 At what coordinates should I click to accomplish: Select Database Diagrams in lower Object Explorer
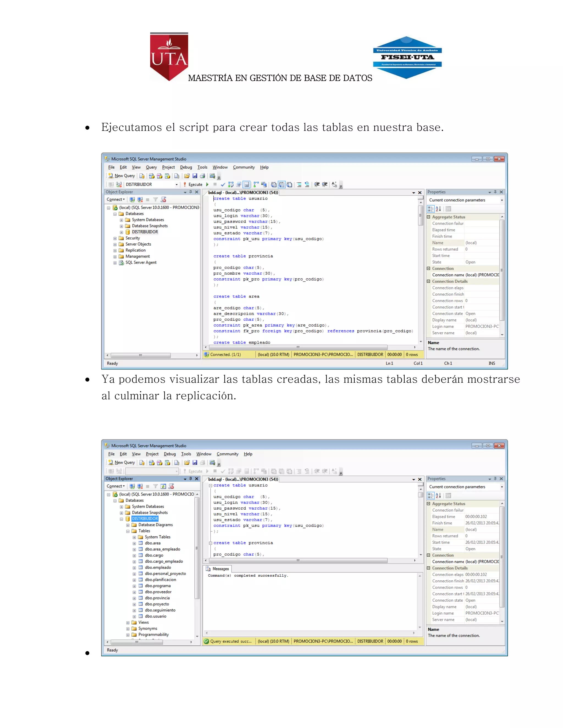coord(155,525)
